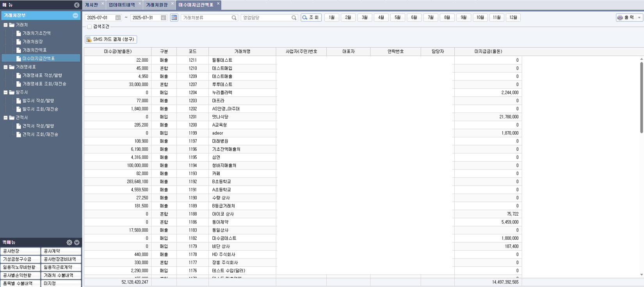This screenshot has width=644, height=287.
Task: Open 일용직노무비현황 quick menu button
Action: click(20, 267)
